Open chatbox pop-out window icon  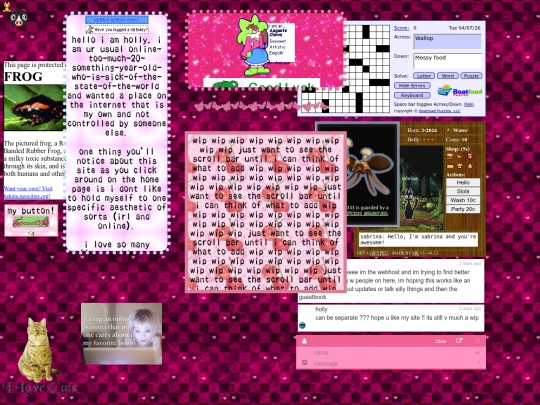459,341
